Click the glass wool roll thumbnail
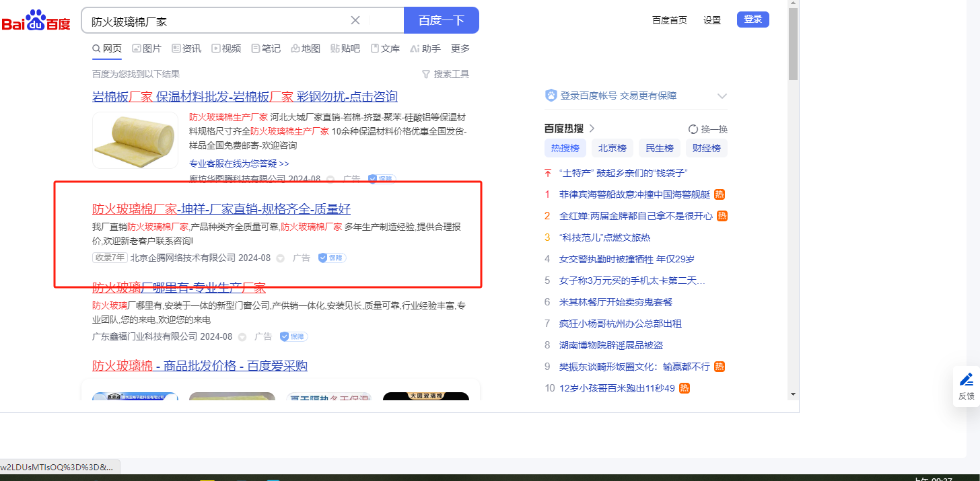 pos(135,140)
